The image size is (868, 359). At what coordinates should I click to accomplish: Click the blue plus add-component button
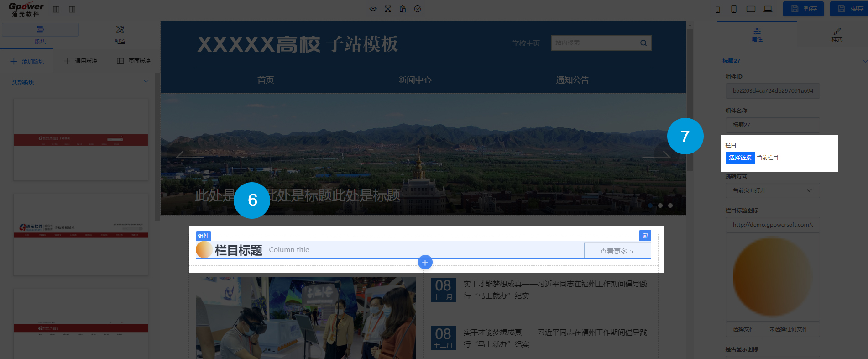point(425,263)
